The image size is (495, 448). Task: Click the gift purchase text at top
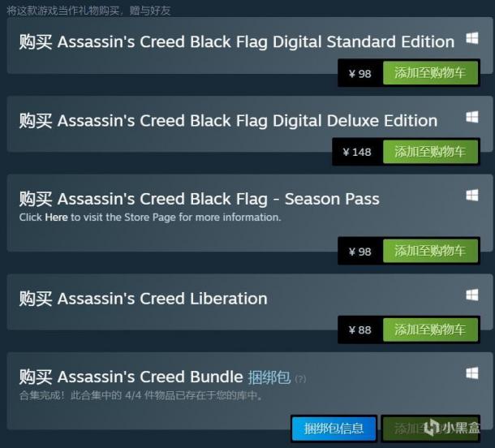[x=88, y=10]
